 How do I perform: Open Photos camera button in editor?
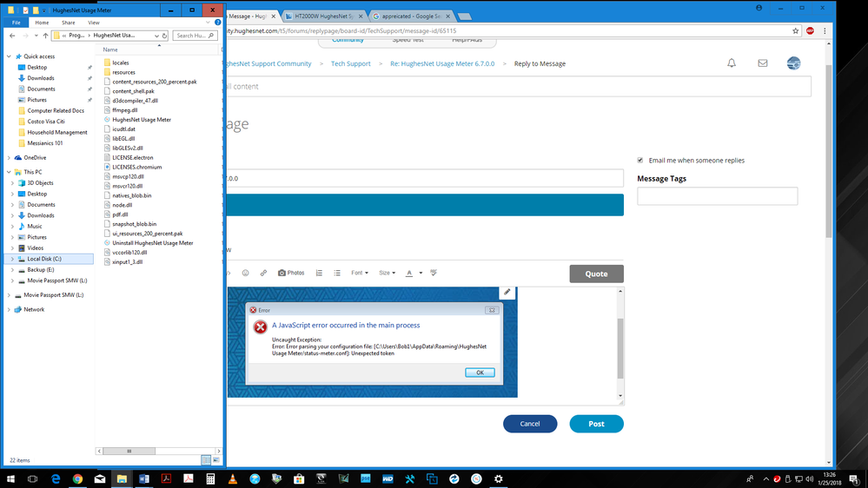291,273
